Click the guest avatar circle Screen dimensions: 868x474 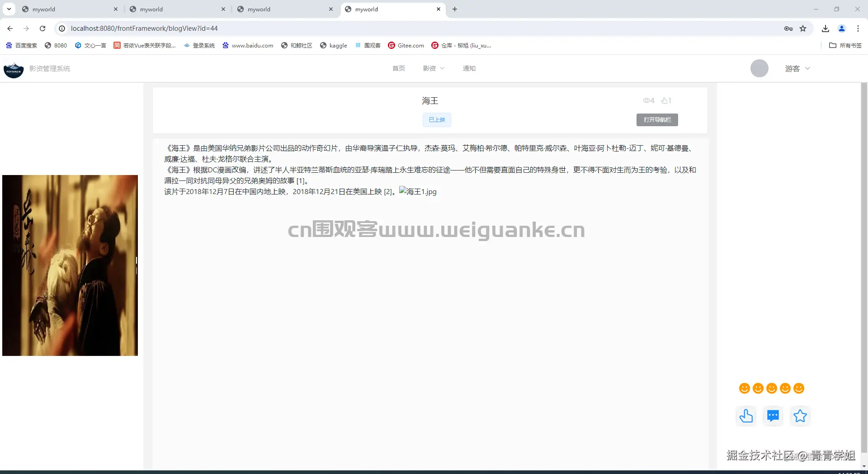point(759,68)
